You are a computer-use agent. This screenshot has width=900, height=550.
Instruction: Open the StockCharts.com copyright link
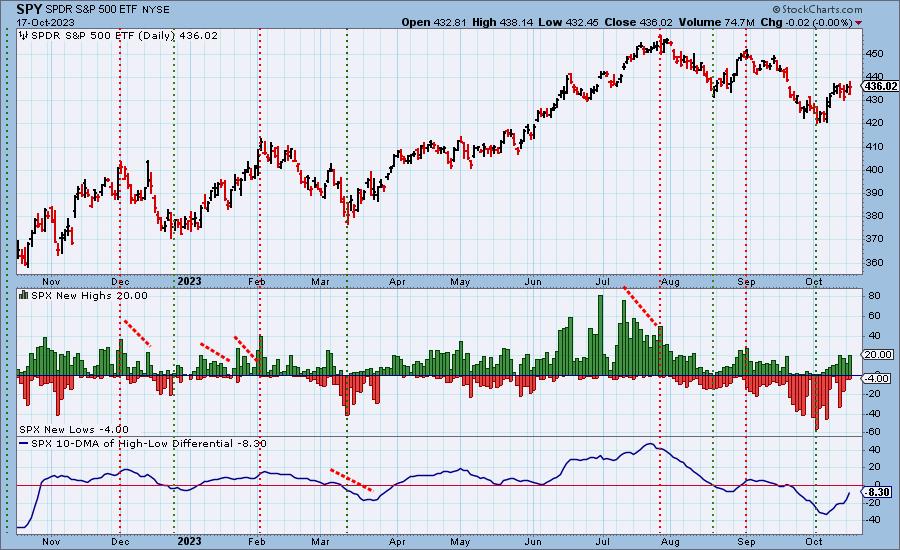[x=817, y=9]
